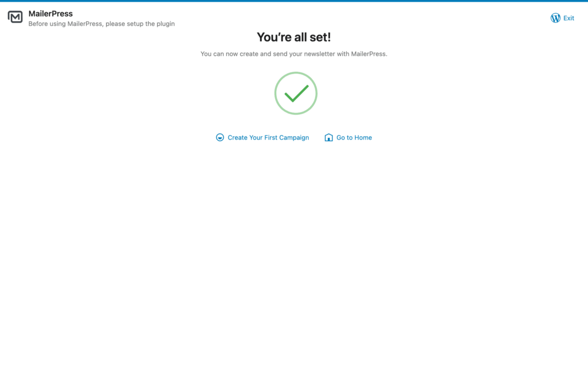Click the home icon next to Go to Home
Image resolution: width=588 pixels, height=376 pixels.
click(x=328, y=137)
